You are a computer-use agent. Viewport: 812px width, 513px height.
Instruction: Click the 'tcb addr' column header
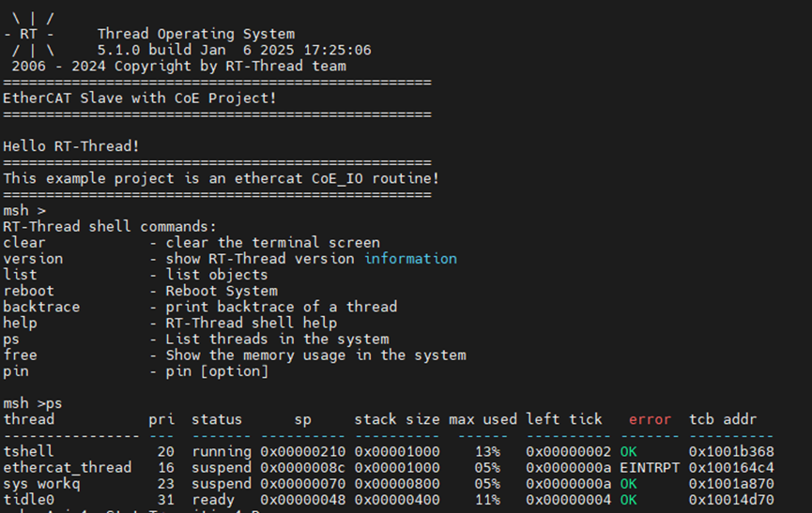[723, 419]
